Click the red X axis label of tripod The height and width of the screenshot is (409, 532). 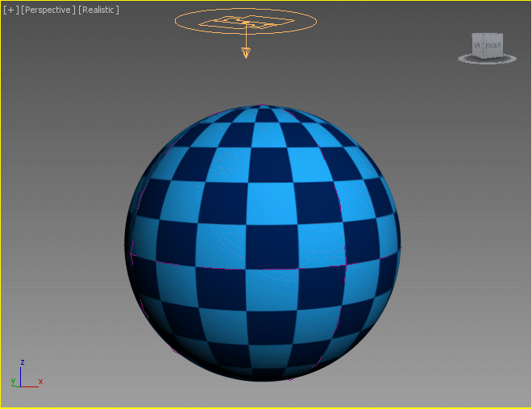point(40,382)
